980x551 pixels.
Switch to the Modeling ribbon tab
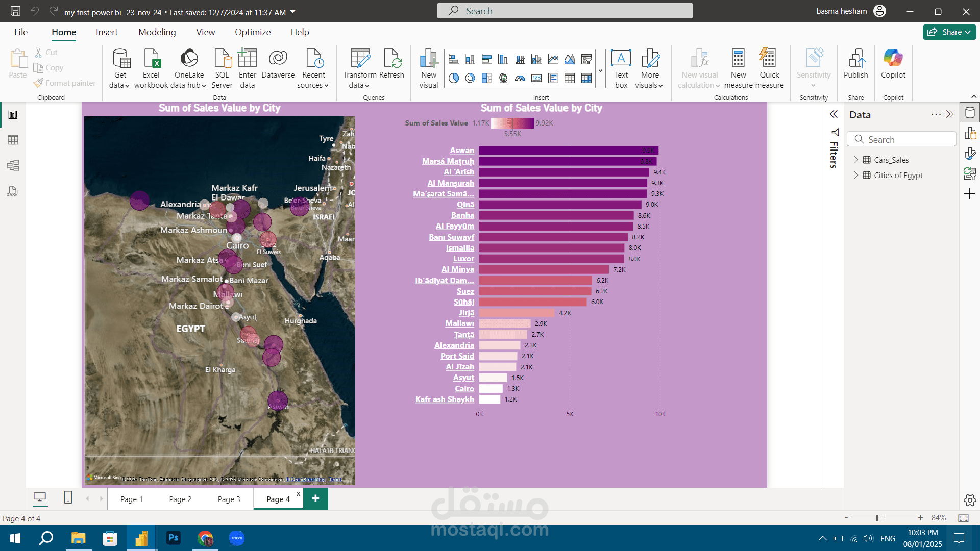pos(157,32)
